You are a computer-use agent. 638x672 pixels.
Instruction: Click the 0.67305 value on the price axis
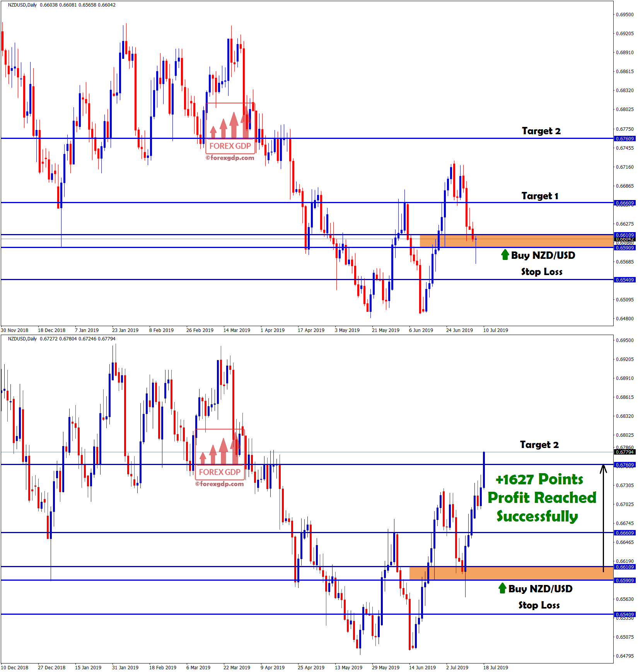click(x=625, y=485)
